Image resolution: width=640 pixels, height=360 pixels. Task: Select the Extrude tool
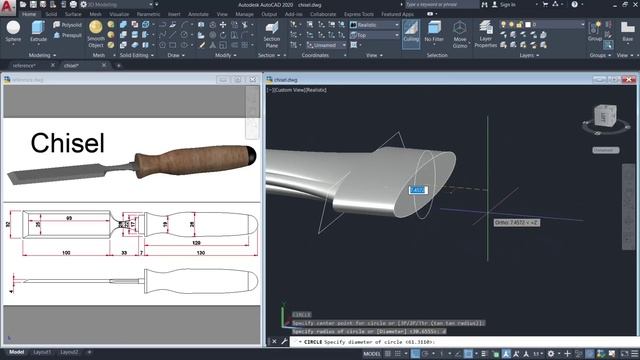[38, 31]
